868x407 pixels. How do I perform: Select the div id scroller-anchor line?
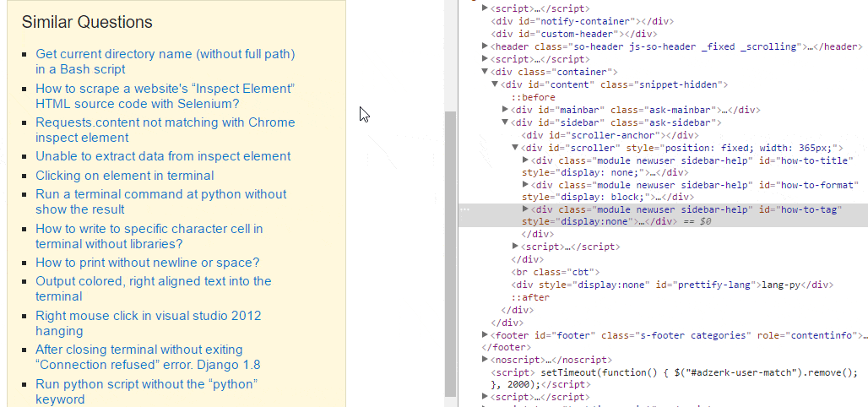click(610, 135)
